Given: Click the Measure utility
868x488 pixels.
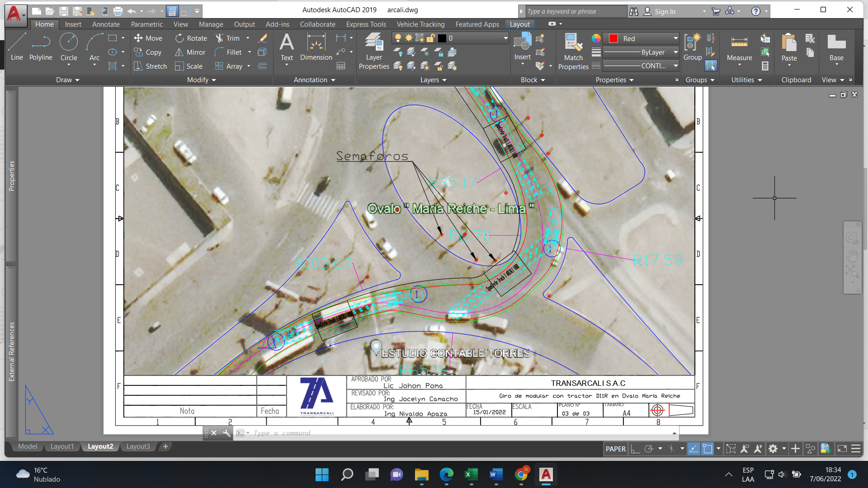Looking at the screenshot, I should 739,47.
